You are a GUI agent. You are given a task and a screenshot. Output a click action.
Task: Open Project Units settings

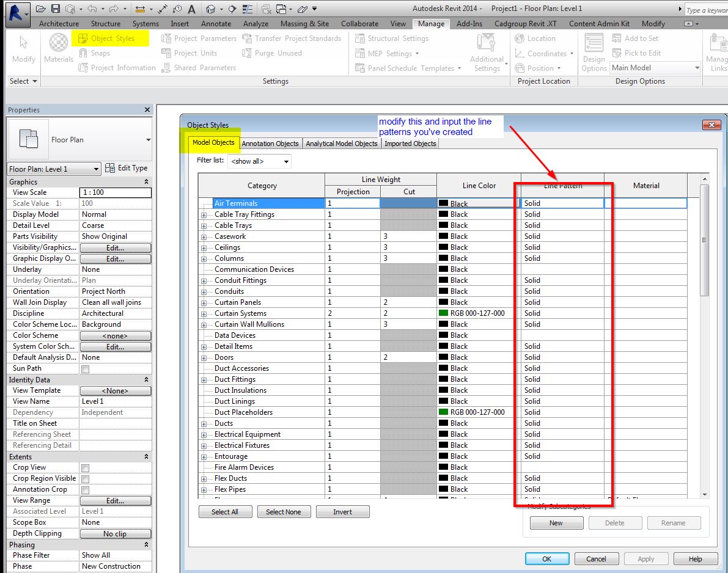point(189,53)
